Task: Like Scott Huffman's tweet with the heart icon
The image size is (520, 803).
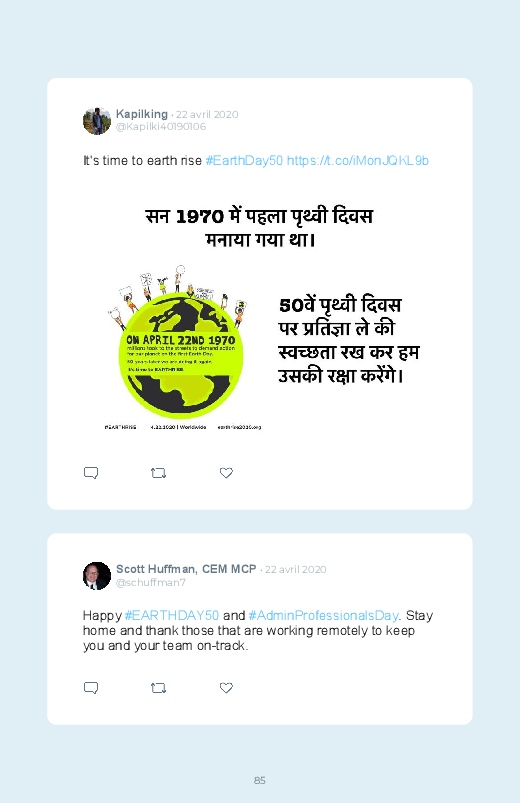Action: [226, 688]
